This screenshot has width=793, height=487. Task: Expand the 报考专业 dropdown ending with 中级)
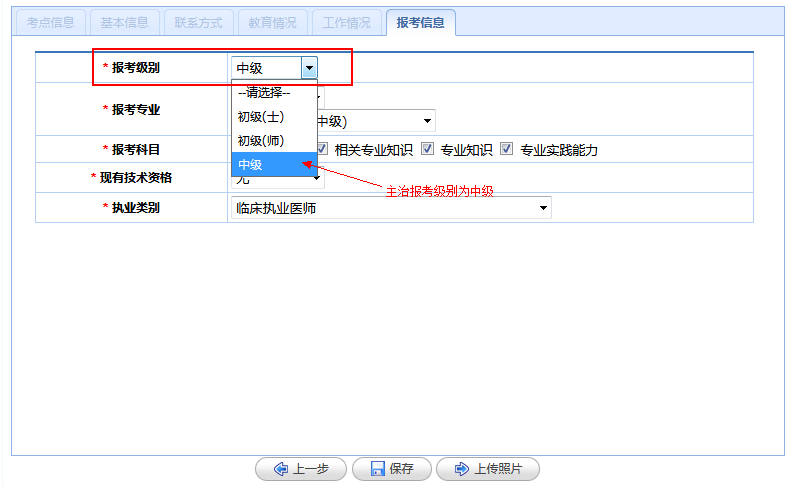(x=427, y=121)
